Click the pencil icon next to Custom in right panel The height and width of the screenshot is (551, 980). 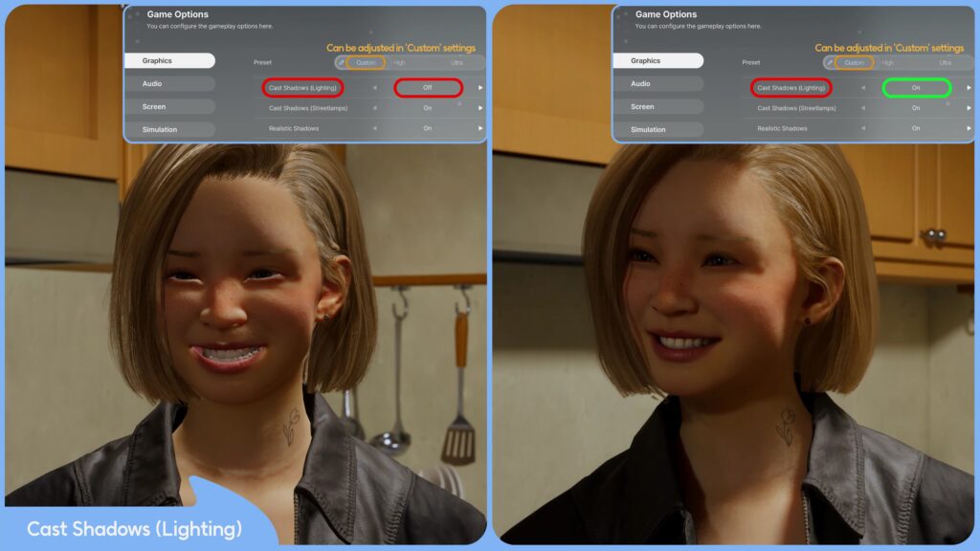tap(830, 62)
